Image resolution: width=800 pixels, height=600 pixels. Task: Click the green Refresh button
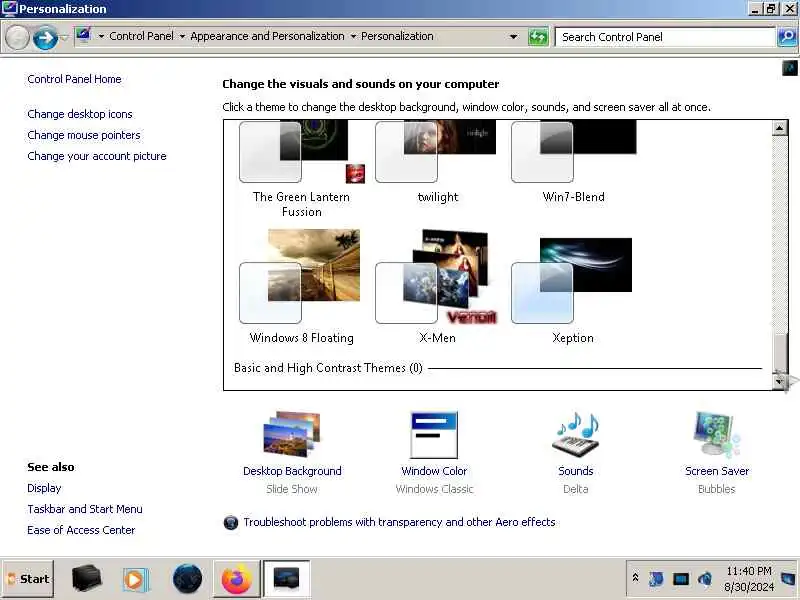click(x=538, y=37)
